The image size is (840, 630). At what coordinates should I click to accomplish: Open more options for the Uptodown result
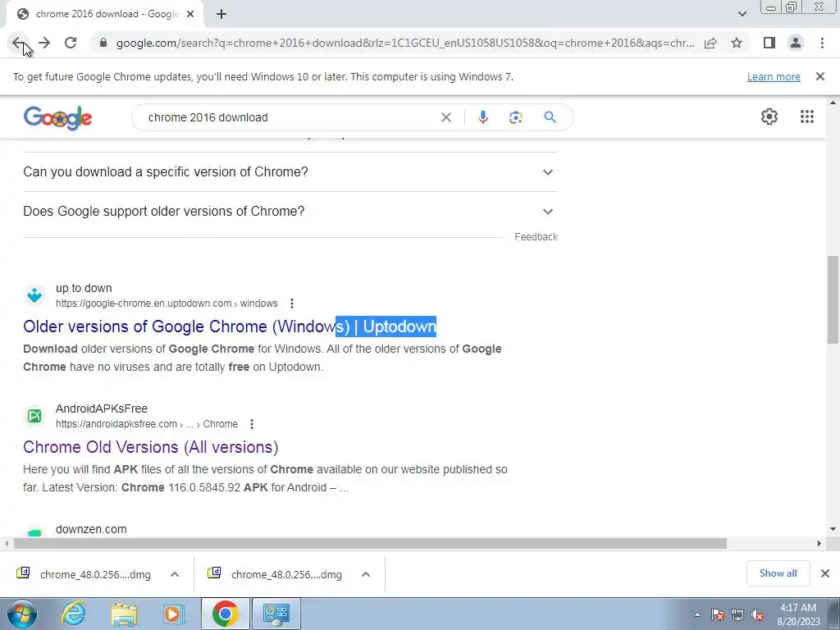click(x=292, y=304)
